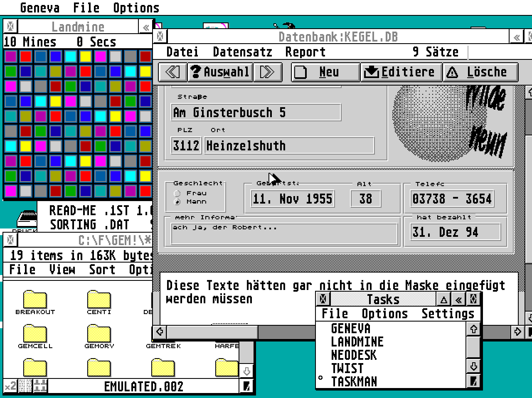Click the next record double-arrow button
This screenshot has height=398, width=532.
[x=267, y=72]
